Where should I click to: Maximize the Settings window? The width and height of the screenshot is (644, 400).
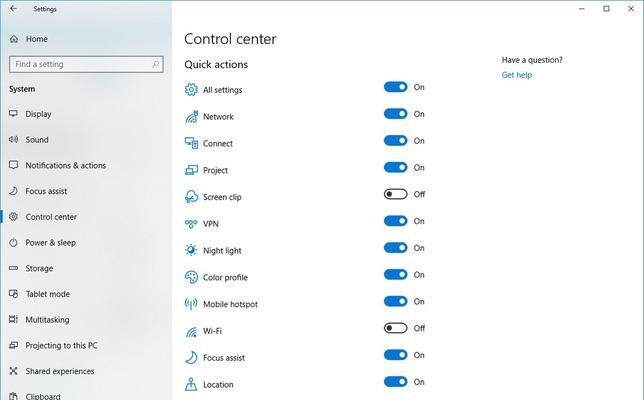point(606,9)
